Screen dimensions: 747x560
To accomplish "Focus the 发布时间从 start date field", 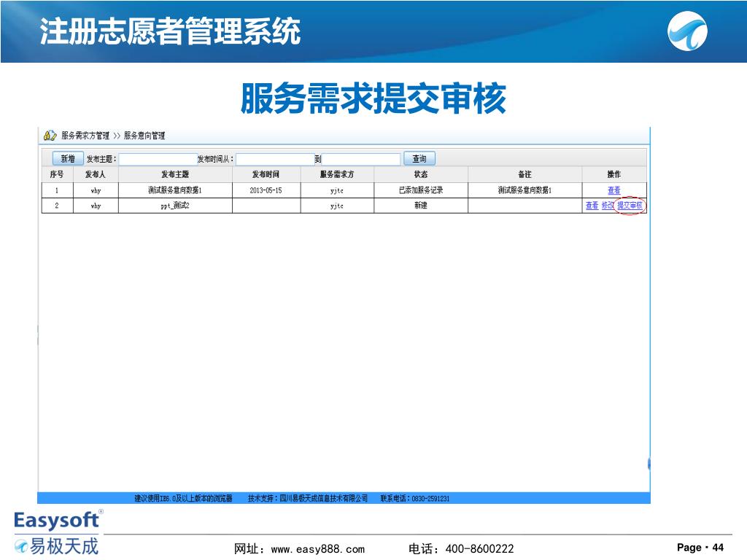I will [275, 159].
